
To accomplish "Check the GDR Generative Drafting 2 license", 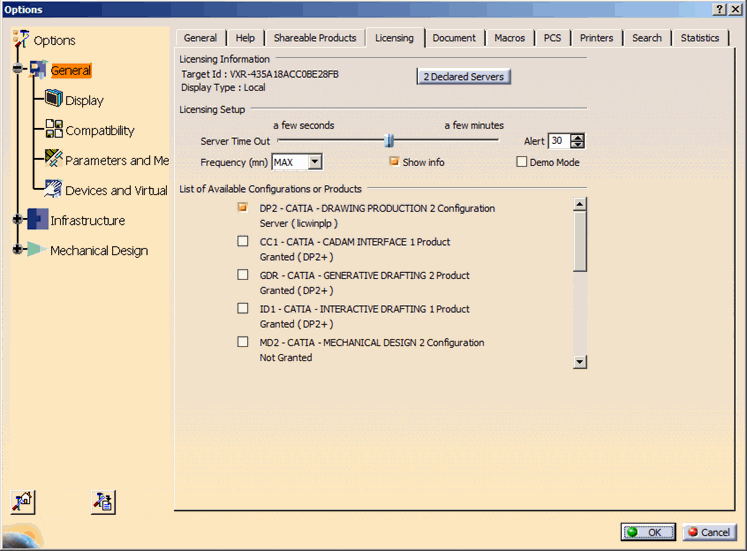I will click(243, 275).
